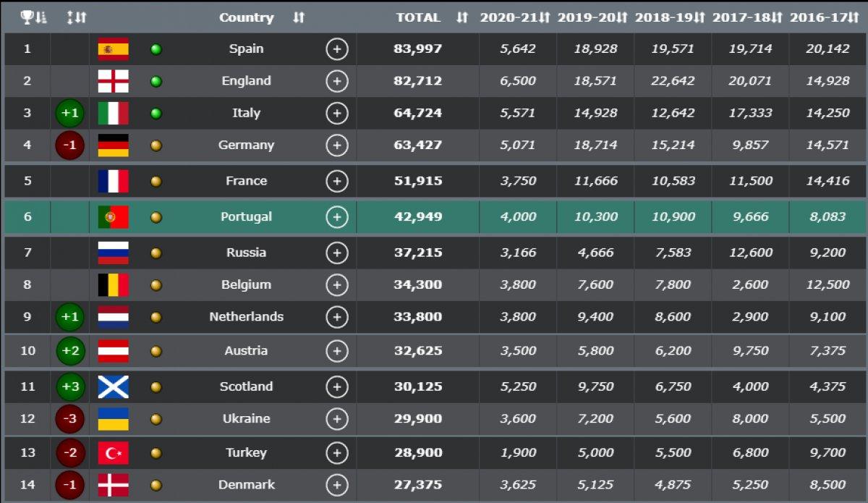
Task: Click Ukraine's red -3 rank change badge
Action: click(x=70, y=419)
